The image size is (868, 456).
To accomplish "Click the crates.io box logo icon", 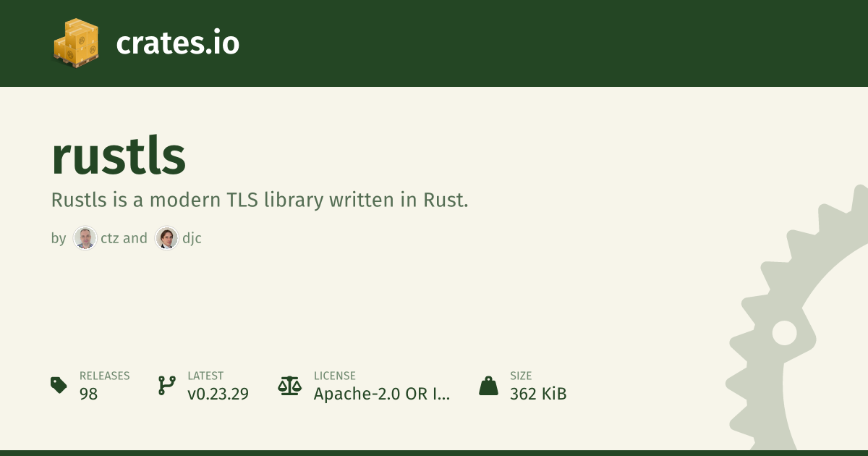I will tap(76, 43).
